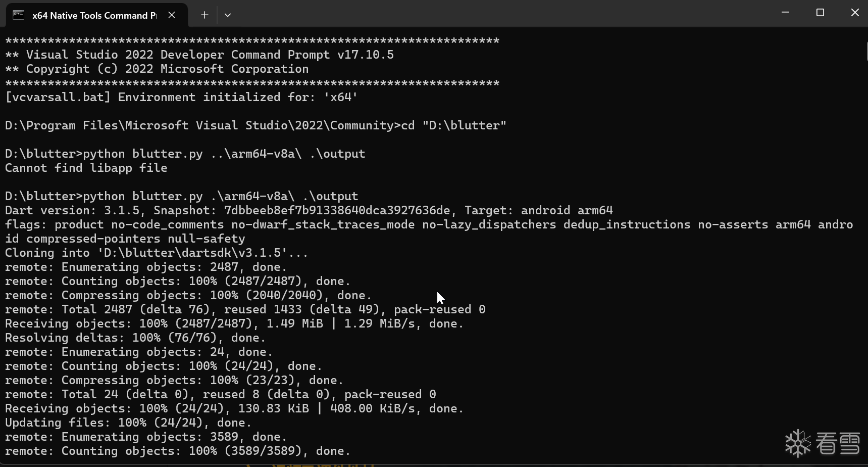The image size is (868, 467).
Task: Maximize the terminal window
Action: coord(820,13)
